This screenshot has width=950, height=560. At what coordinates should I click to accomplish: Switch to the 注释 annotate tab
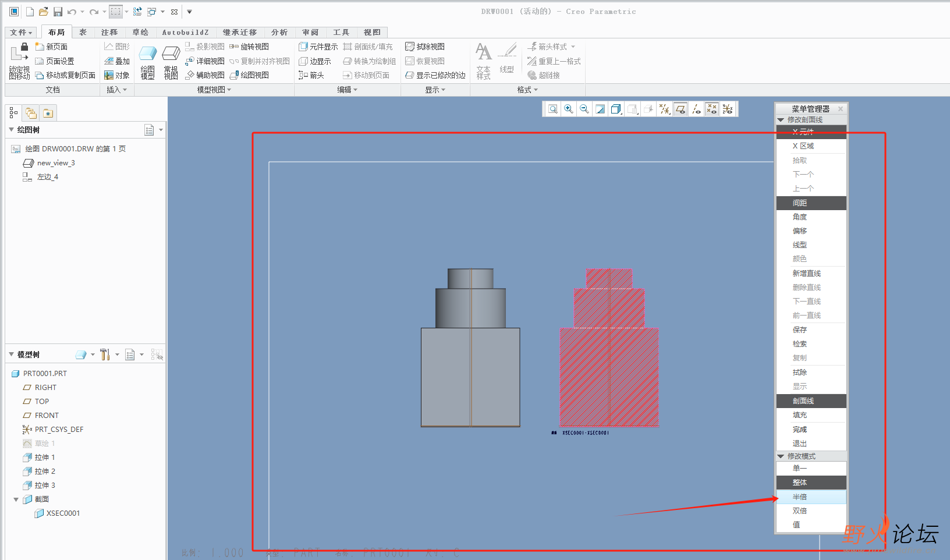coord(109,33)
